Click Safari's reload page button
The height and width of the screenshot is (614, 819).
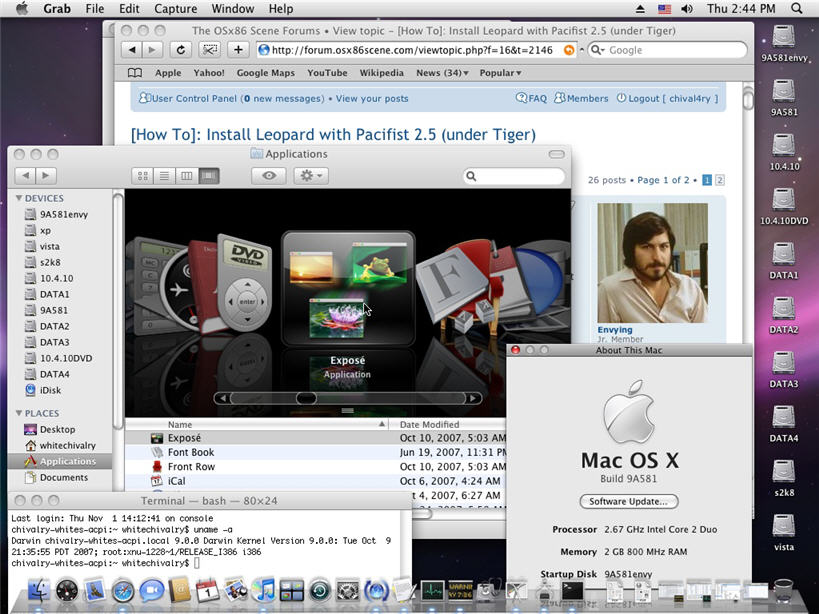coord(181,50)
